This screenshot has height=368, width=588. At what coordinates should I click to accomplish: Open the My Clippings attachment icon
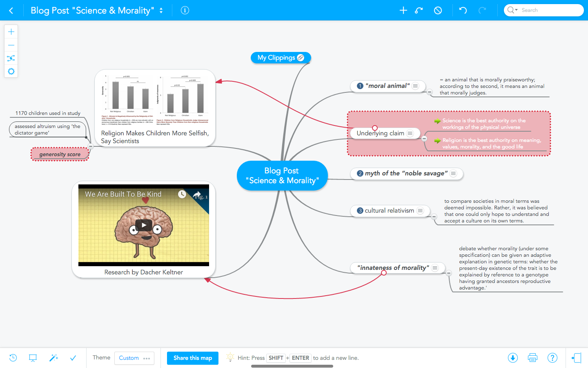point(301,58)
